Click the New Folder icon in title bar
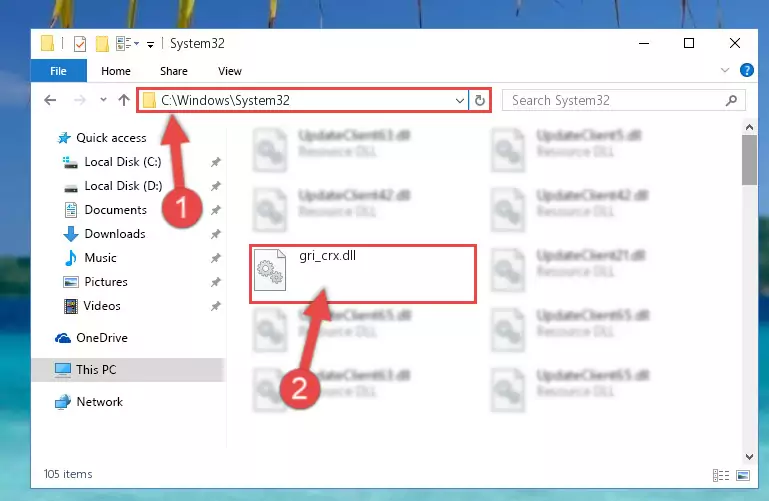This screenshot has height=501, width=769. tap(102, 44)
